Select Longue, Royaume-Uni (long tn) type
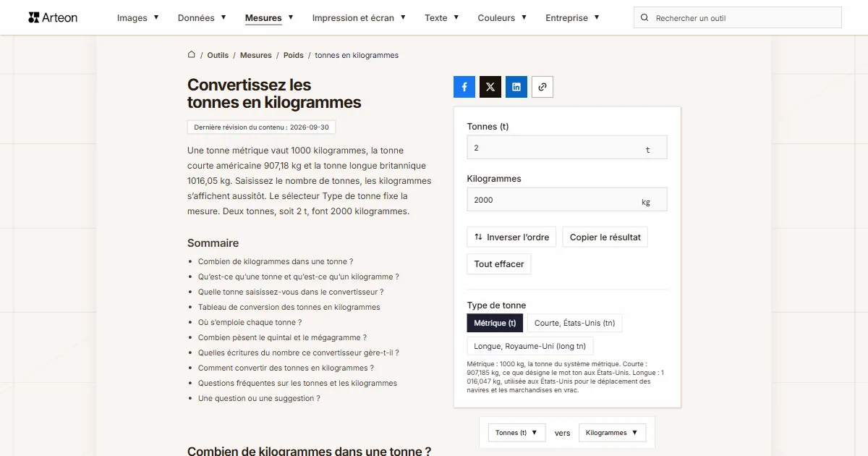This screenshot has width=868, height=456. tap(530, 347)
